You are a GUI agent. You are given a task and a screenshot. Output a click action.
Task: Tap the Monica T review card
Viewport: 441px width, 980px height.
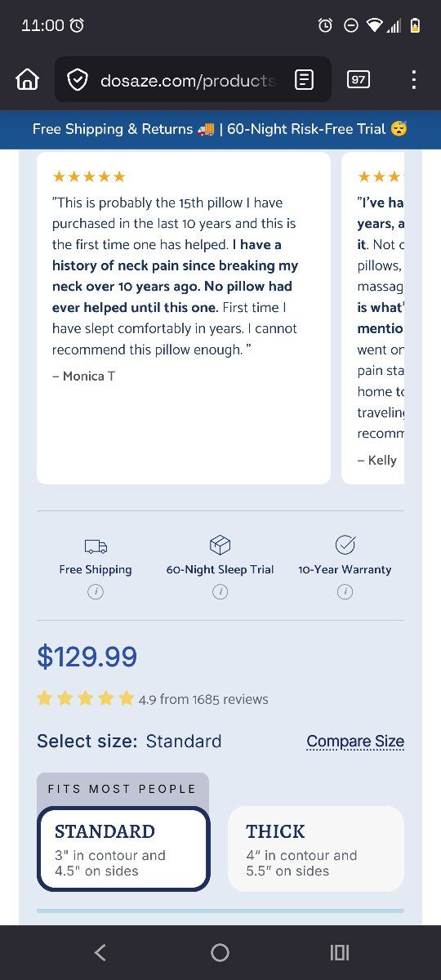coord(184,318)
